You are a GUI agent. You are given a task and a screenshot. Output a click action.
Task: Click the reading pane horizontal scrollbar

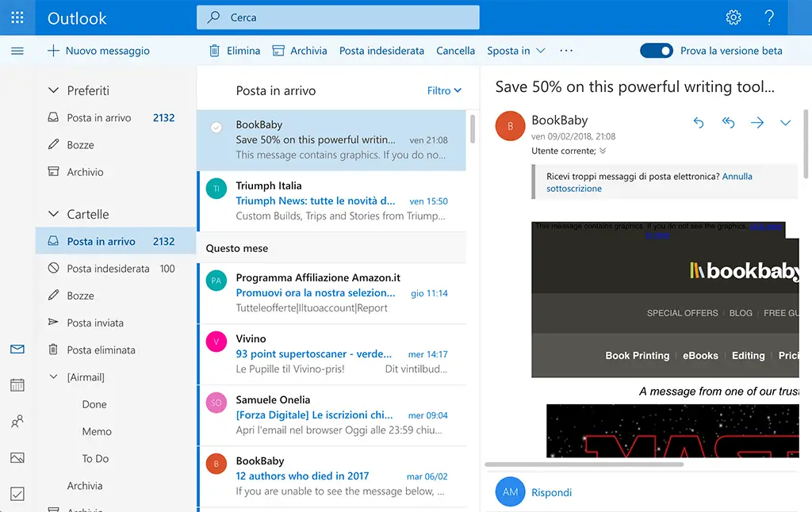point(584,464)
